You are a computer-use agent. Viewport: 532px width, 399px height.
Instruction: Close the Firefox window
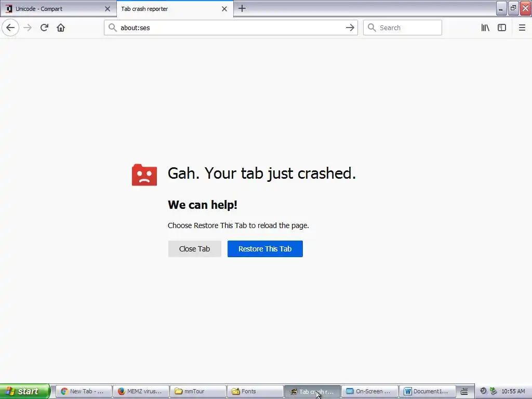526,8
